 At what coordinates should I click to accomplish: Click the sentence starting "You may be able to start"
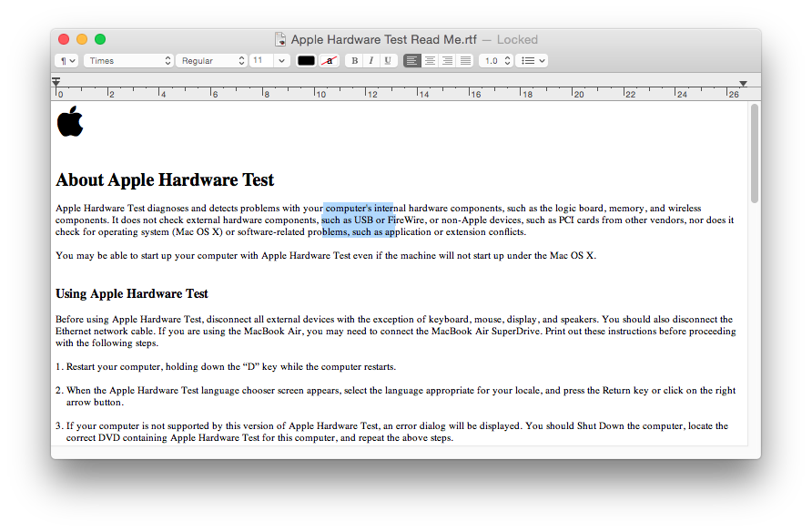(x=326, y=255)
